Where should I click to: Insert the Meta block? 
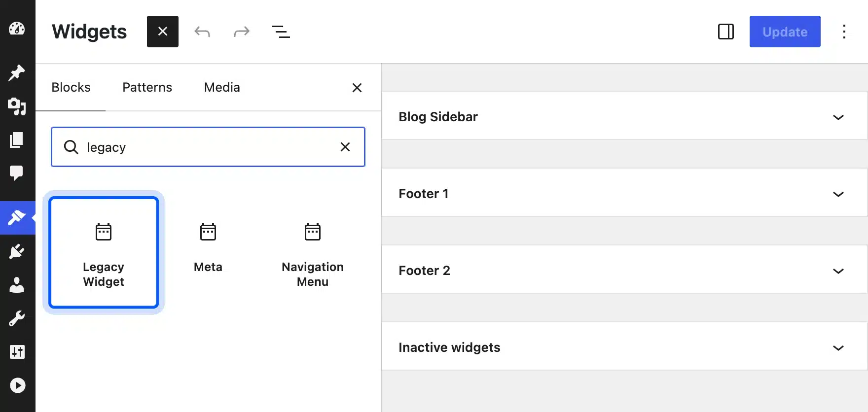click(x=208, y=252)
